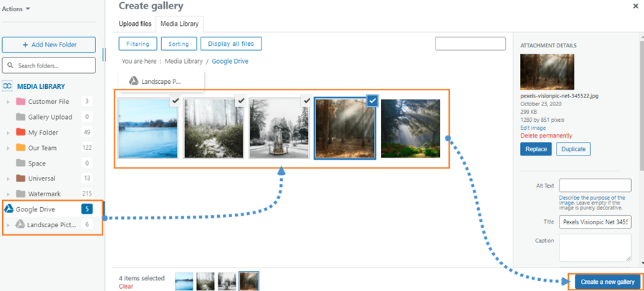
Task: Uncheck the snowy fountain image checkbox
Action: (307, 102)
